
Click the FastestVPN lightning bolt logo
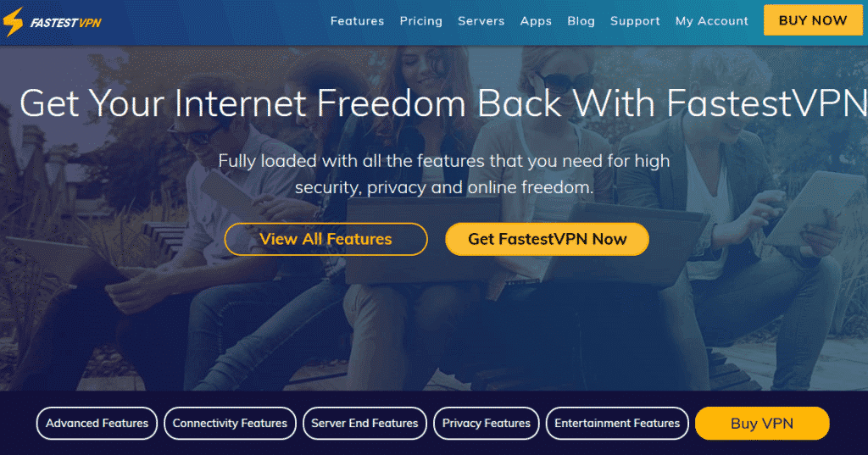[x=13, y=22]
